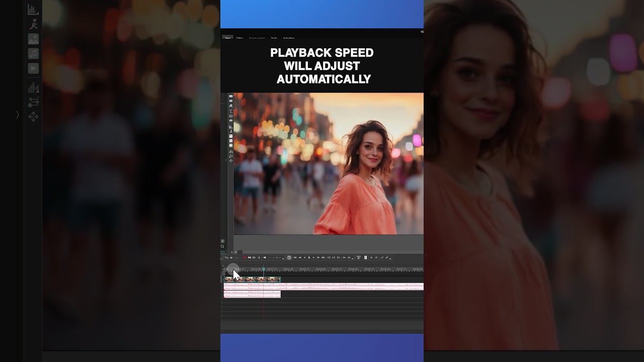644x362 pixels.
Task: Click the 00:04.00 mark on timeline ruler
Action: 353,269
